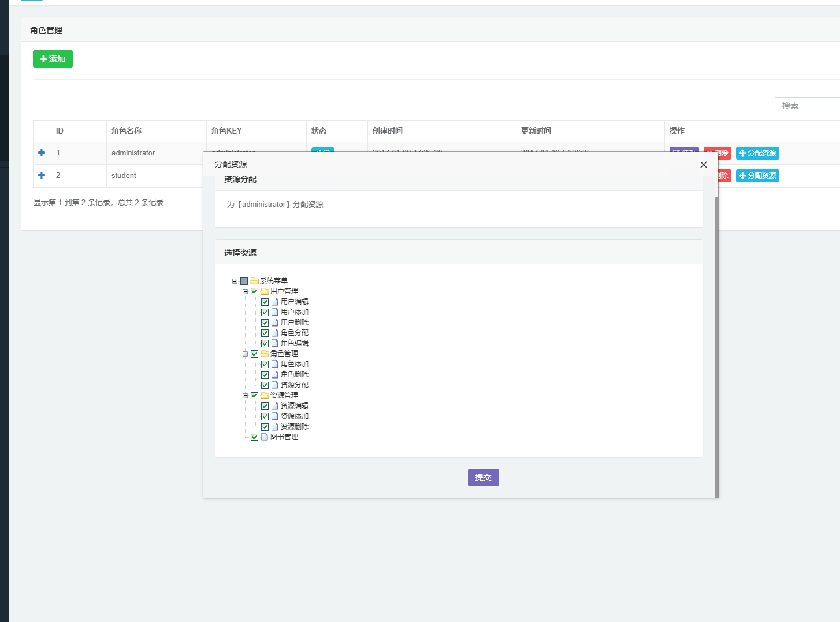Uncheck the 图书管理 checkbox
The image size is (840, 622).
(x=254, y=437)
